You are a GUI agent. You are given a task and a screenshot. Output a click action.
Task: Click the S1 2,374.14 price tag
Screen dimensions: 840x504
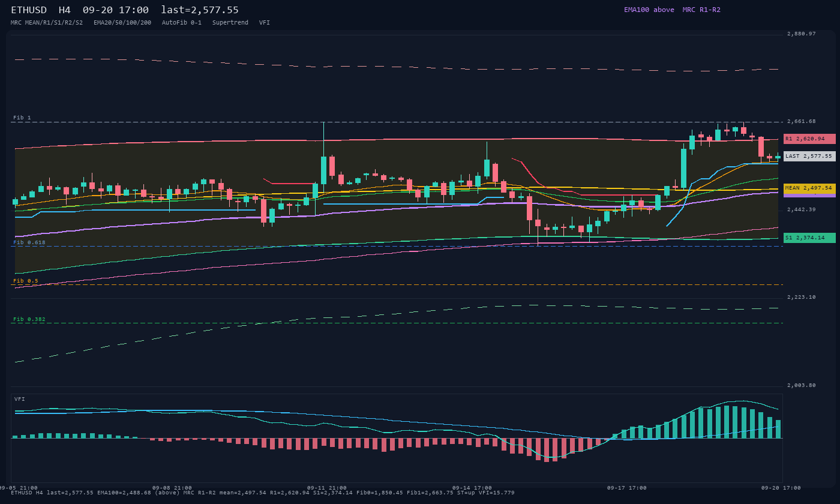[x=809, y=238]
